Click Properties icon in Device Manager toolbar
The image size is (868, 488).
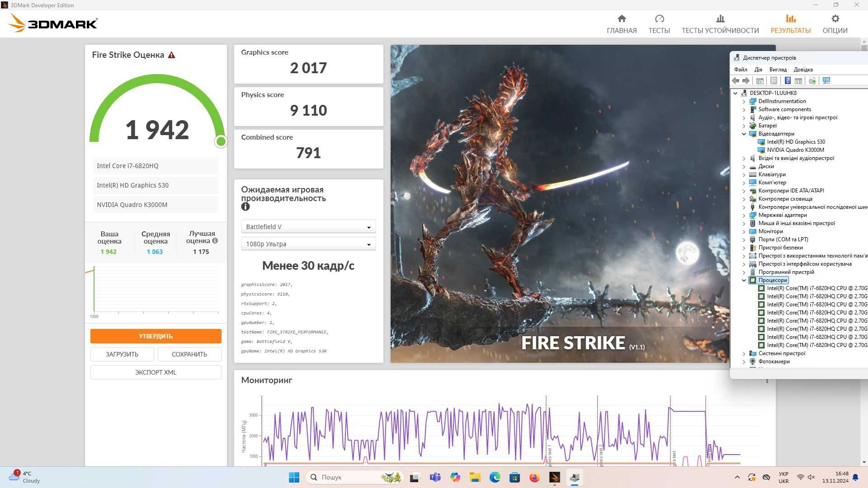tap(774, 80)
